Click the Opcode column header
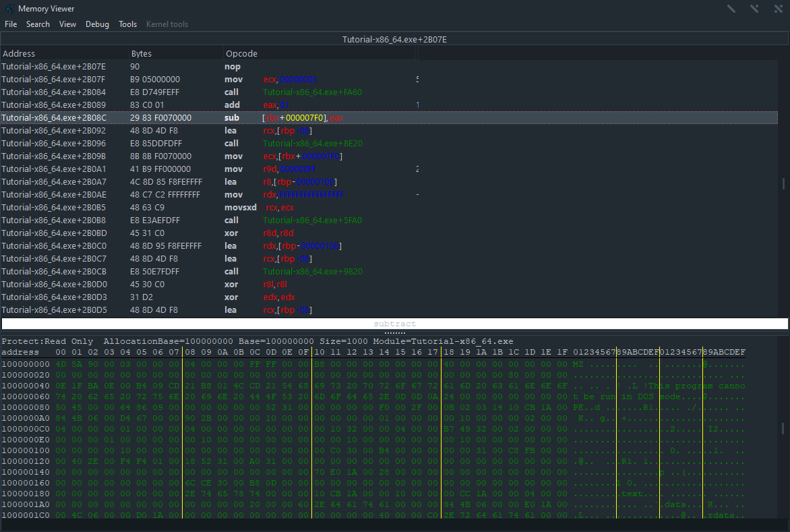The height and width of the screenshot is (532, 790). coord(241,53)
